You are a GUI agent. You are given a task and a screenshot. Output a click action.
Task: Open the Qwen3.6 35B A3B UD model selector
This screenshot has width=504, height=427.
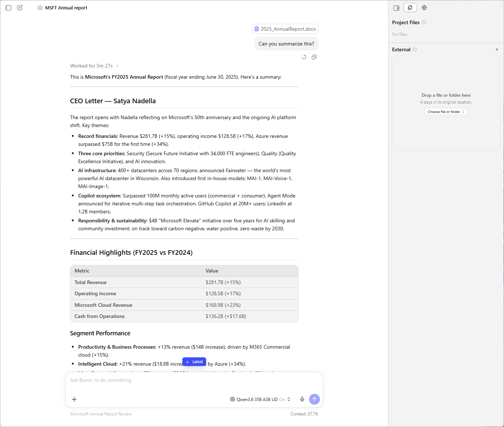coord(260,399)
